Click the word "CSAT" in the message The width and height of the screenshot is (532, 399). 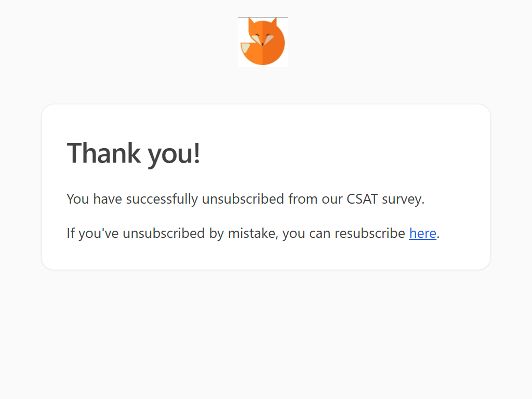pos(362,199)
